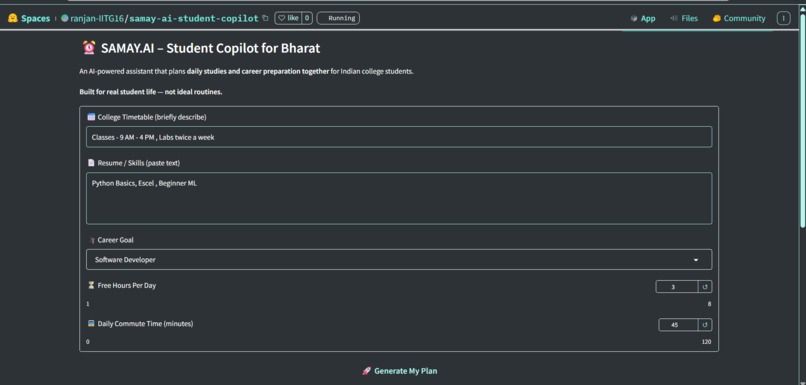
Task: Edit the Daily Commute Time number box
Action: 678,325
